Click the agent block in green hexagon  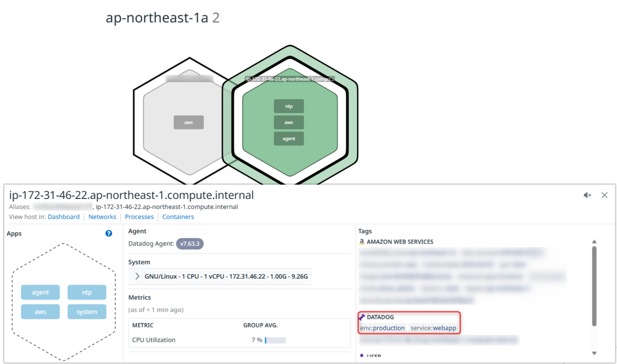(x=289, y=139)
